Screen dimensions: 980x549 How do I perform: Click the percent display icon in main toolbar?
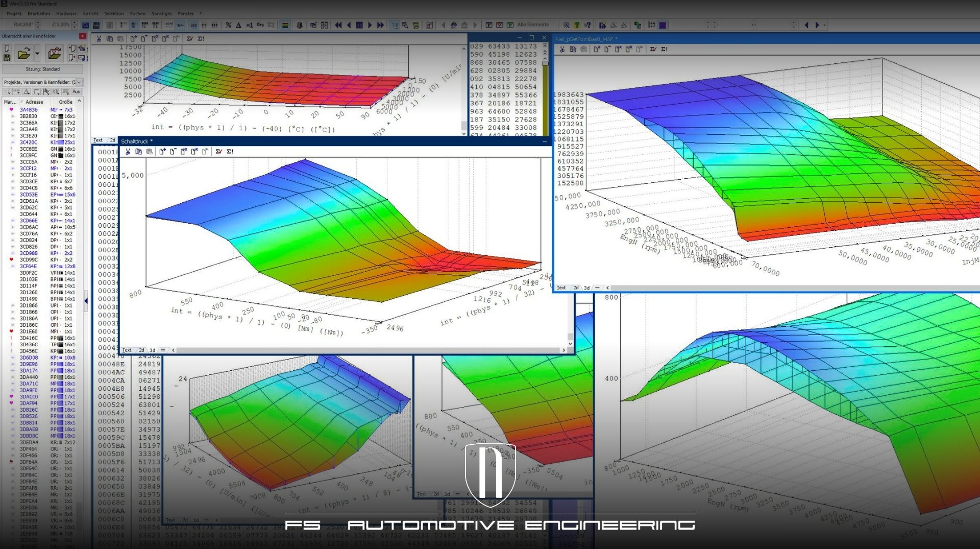pos(228,25)
